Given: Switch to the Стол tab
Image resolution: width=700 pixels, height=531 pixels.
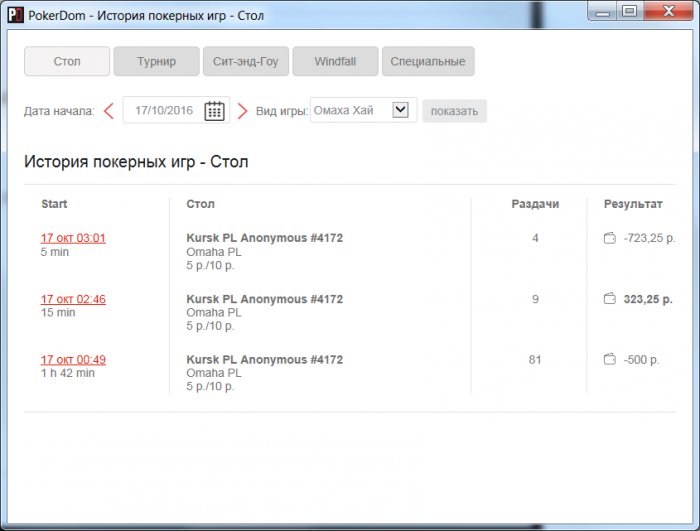Looking at the screenshot, I should pyautogui.click(x=67, y=61).
